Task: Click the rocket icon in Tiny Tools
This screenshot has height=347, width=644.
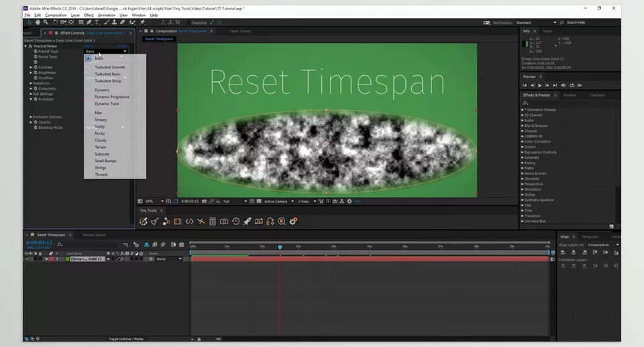Action: [247, 221]
